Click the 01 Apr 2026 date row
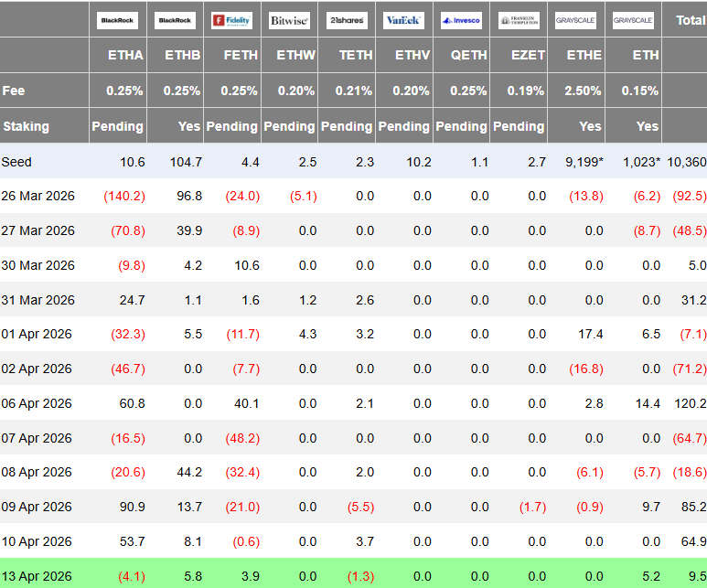The height and width of the screenshot is (588, 707). [353, 334]
